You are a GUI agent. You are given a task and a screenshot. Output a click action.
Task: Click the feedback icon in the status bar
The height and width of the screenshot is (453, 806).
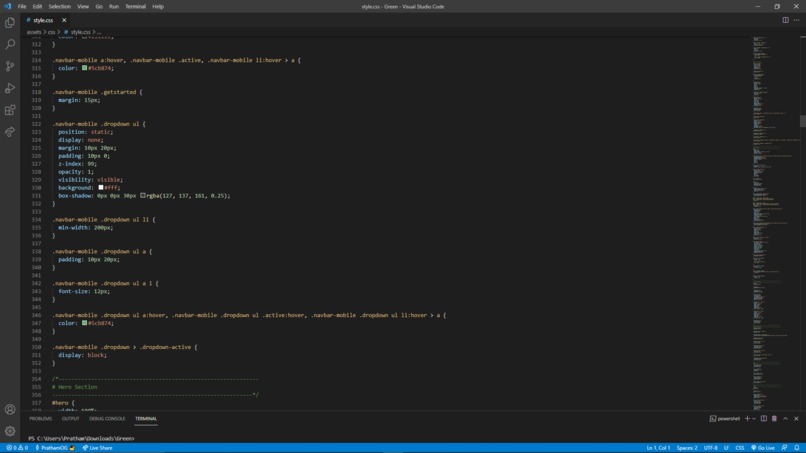pyautogui.click(x=784, y=448)
